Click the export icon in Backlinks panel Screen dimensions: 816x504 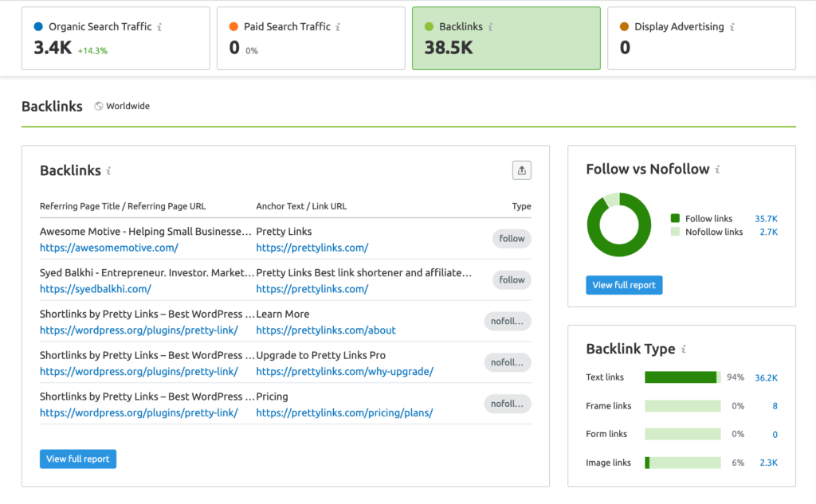click(522, 170)
